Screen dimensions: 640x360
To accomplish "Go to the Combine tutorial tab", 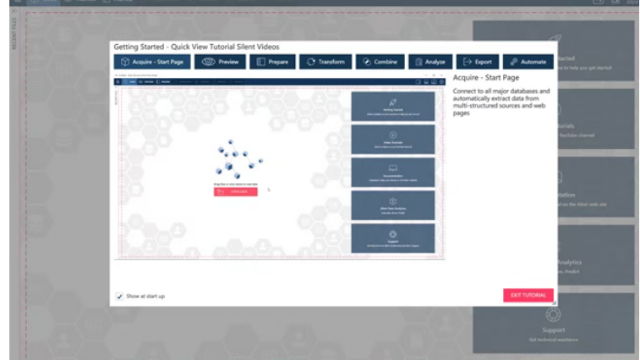I will pyautogui.click(x=380, y=62).
